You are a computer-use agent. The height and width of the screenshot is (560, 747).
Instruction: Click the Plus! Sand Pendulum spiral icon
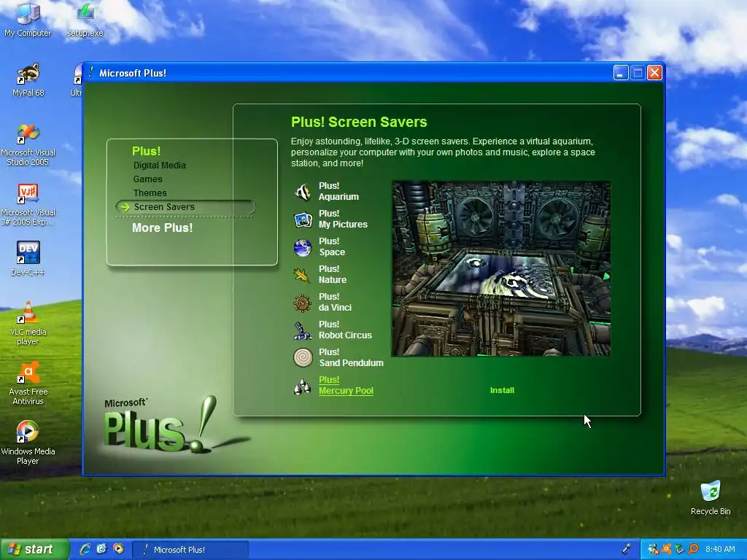[303, 357]
